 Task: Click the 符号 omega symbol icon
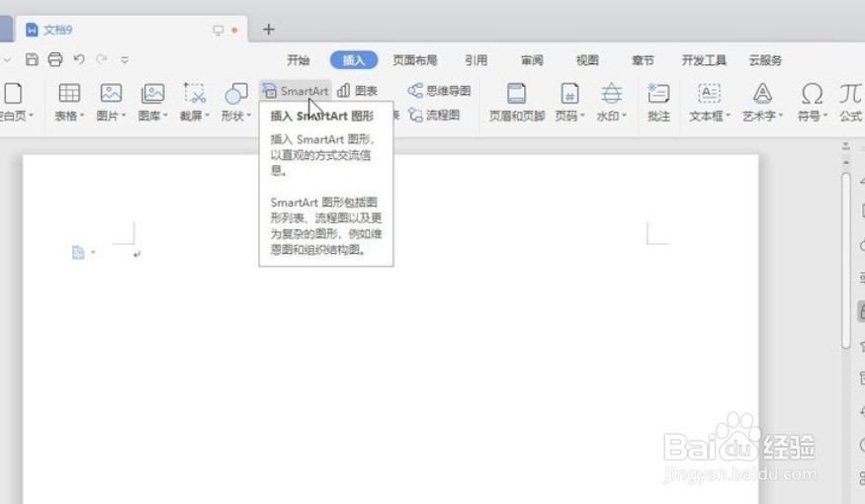point(812,93)
